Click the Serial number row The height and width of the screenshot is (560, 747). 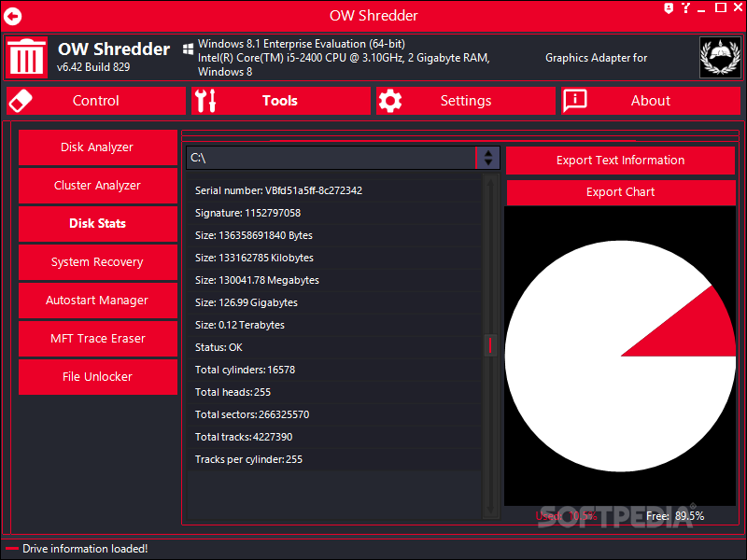(x=334, y=190)
